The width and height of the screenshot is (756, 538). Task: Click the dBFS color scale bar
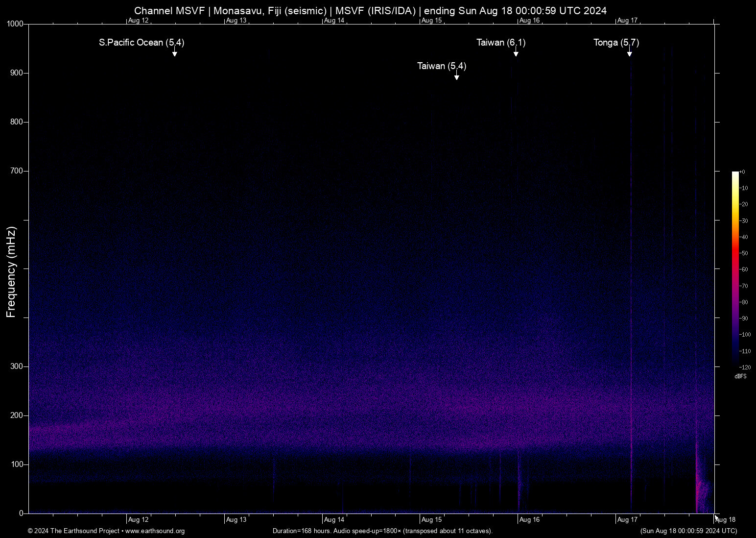click(735, 269)
